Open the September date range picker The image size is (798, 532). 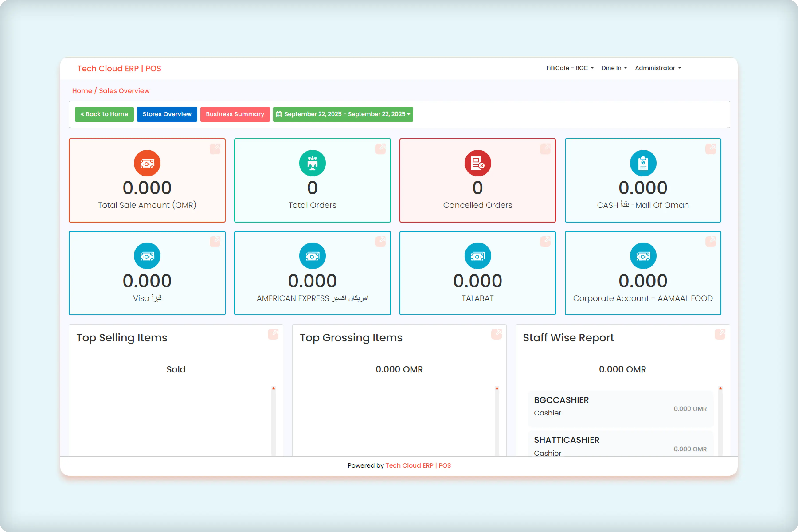[343, 114]
